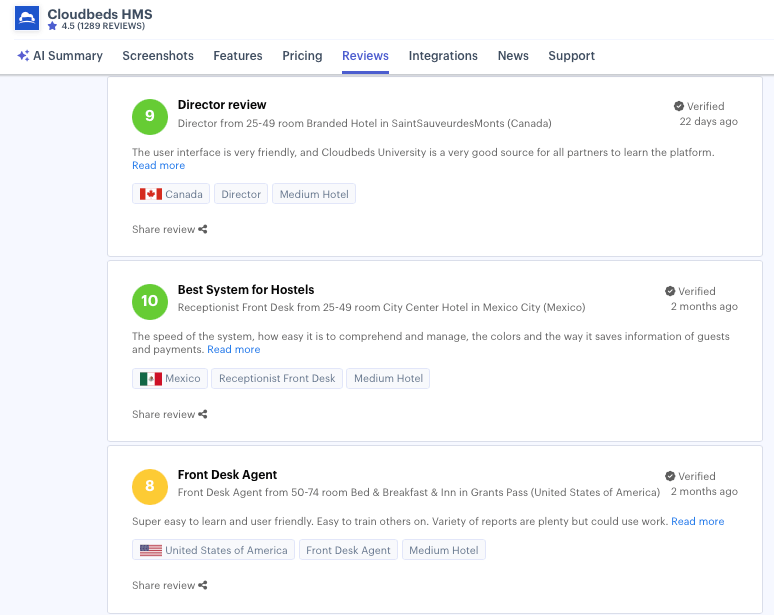Click the Director review title
The height and width of the screenshot is (615, 774).
point(222,105)
